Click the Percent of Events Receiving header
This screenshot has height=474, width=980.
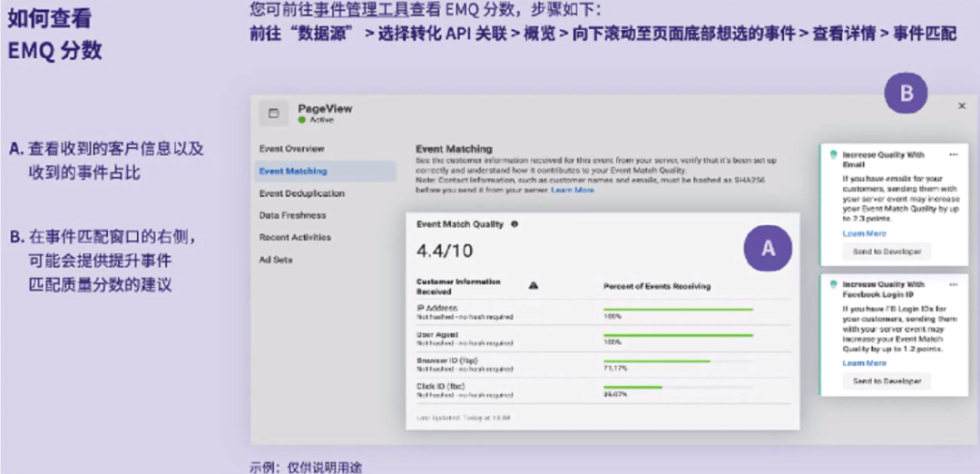coord(657,286)
